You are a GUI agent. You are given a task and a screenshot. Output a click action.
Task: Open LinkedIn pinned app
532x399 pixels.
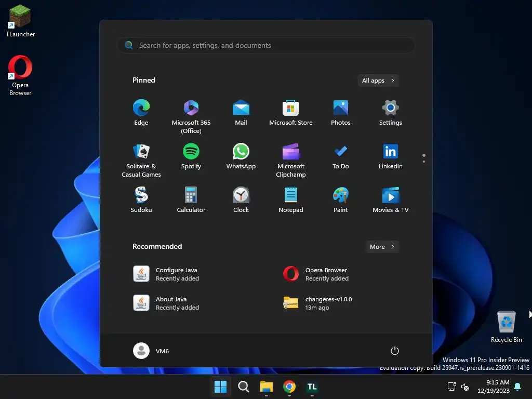click(x=391, y=156)
